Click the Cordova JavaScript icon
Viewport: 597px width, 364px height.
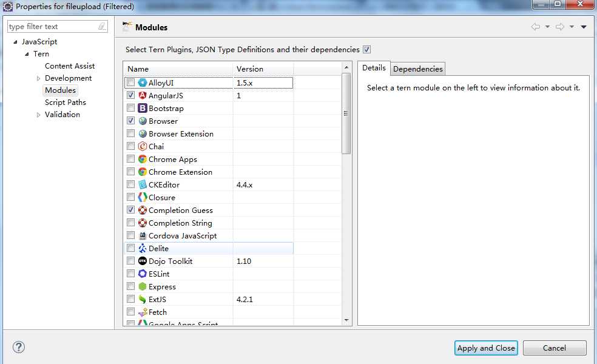click(143, 235)
